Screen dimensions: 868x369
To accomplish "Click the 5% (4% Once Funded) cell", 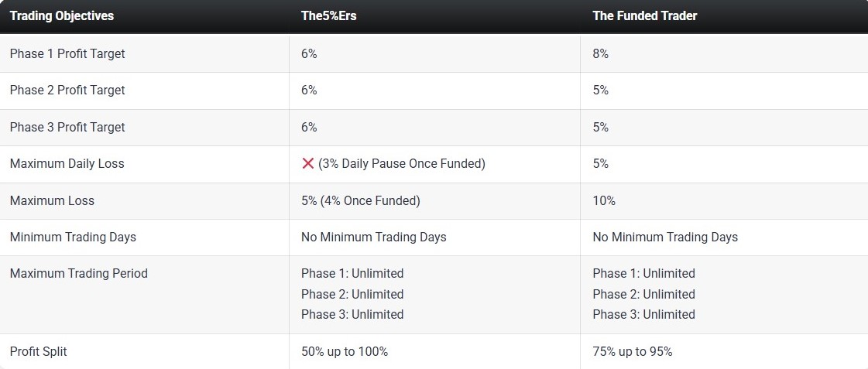I will tap(360, 201).
